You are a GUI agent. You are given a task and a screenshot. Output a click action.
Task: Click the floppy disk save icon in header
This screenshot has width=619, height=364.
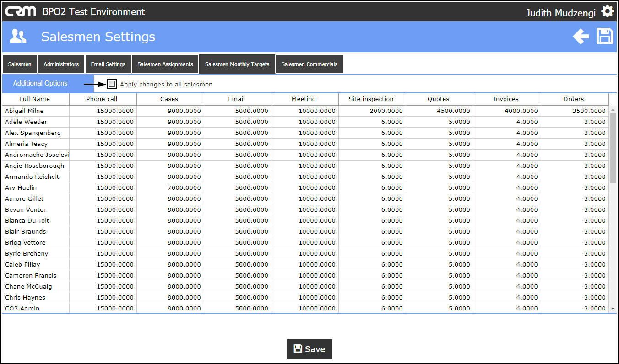point(604,37)
